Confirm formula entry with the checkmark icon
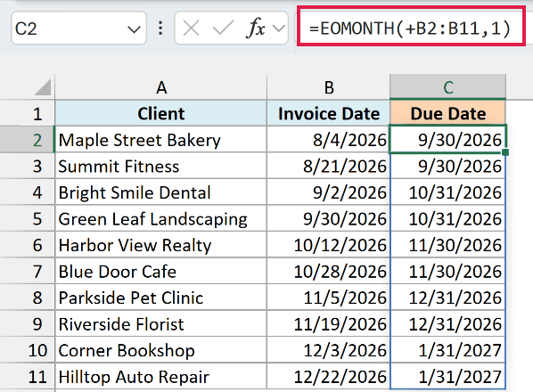The width and height of the screenshot is (533, 392). (x=223, y=29)
